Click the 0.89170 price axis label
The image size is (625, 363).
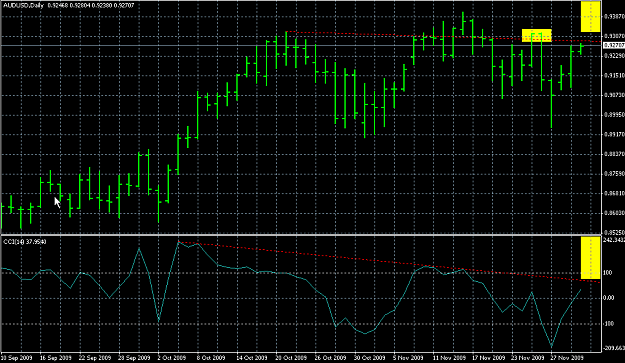point(614,134)
